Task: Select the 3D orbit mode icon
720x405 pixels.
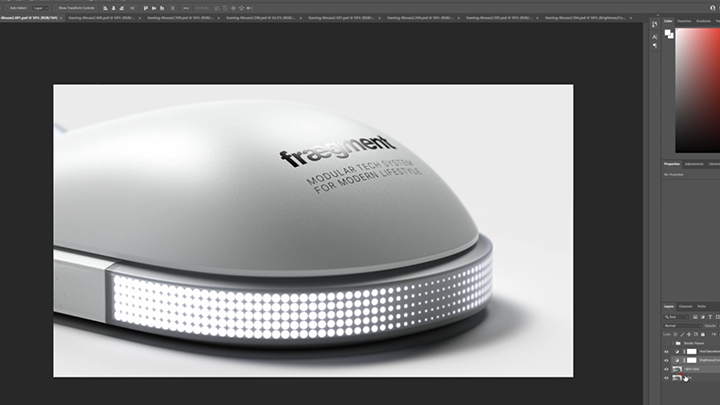Action: click(217, 8)
